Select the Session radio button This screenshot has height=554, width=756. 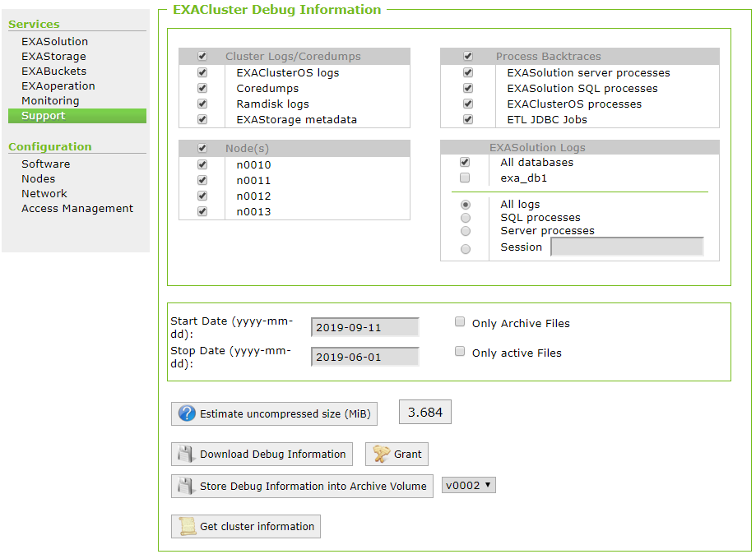pyautogui.click(x=466, y=249)
